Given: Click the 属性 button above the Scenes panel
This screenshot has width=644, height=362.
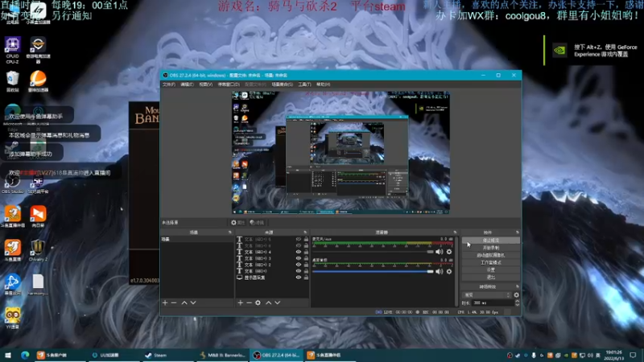Looking at the screenshot, I should pos(237,223).
